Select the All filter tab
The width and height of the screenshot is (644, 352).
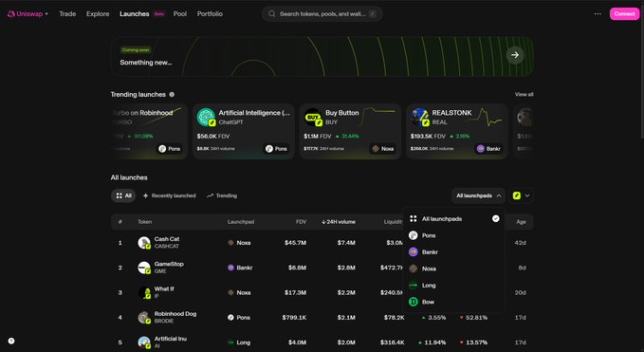click(123, 195)
